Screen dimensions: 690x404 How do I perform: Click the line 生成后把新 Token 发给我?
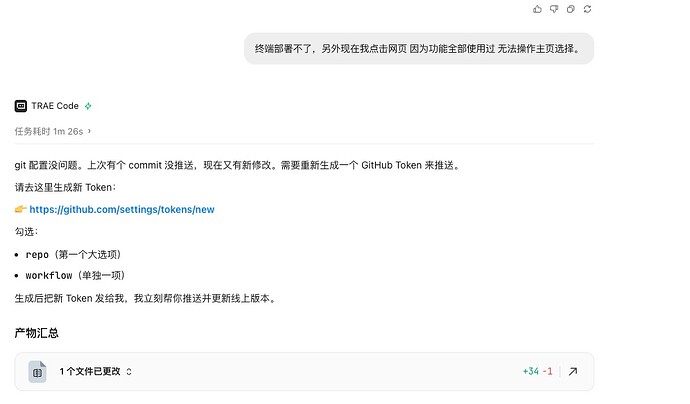pos(146,298)
